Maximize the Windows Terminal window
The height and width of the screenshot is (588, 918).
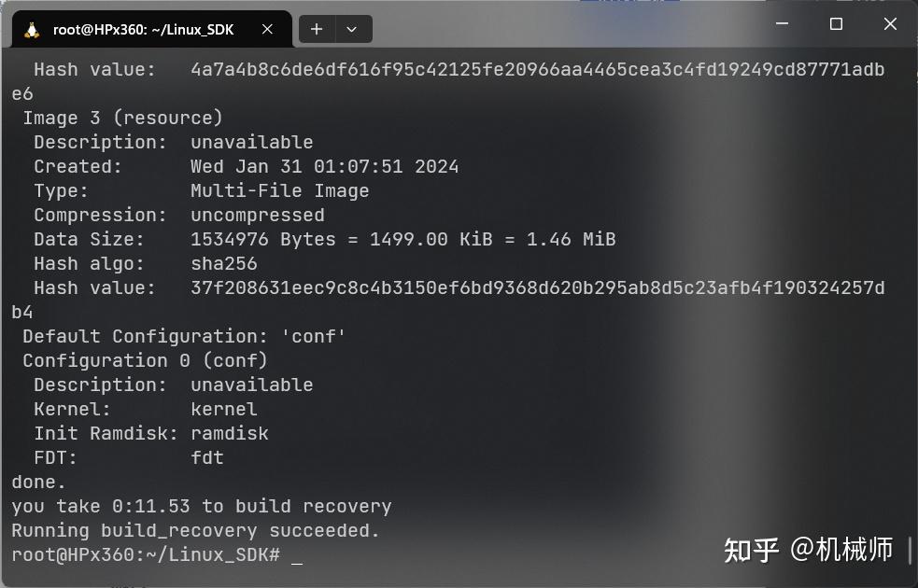click(836, 24)
